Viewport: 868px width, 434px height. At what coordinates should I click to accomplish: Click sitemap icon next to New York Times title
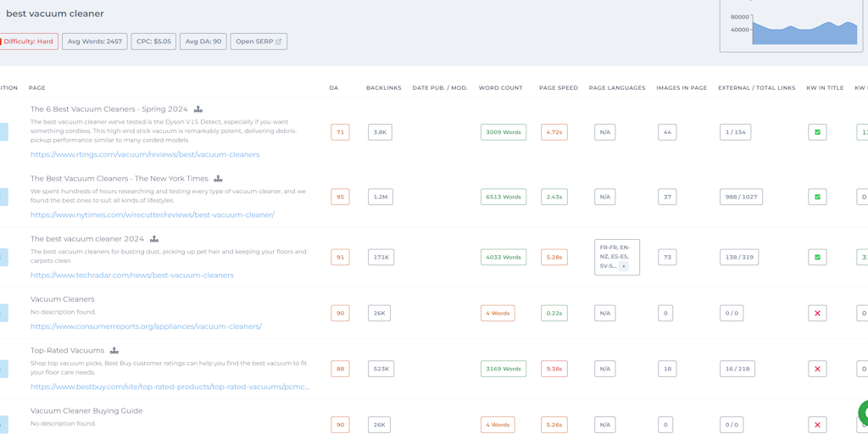click(x=218, y=179)
